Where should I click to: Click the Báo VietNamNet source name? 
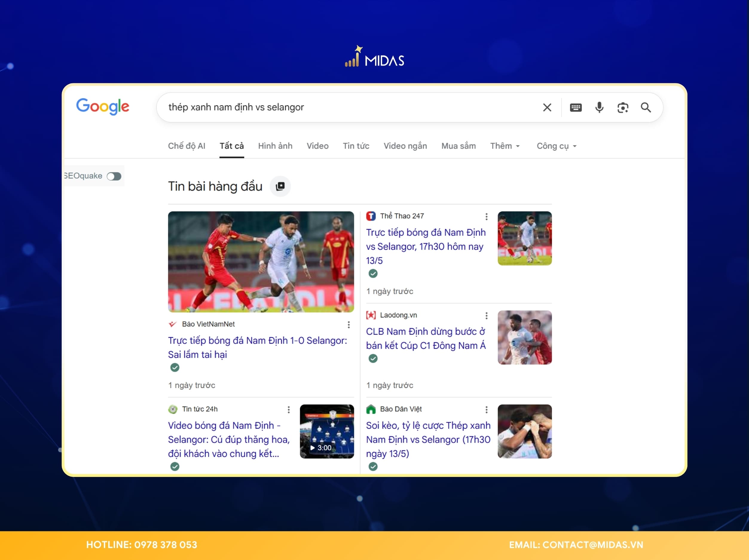[x=208, y=324]
